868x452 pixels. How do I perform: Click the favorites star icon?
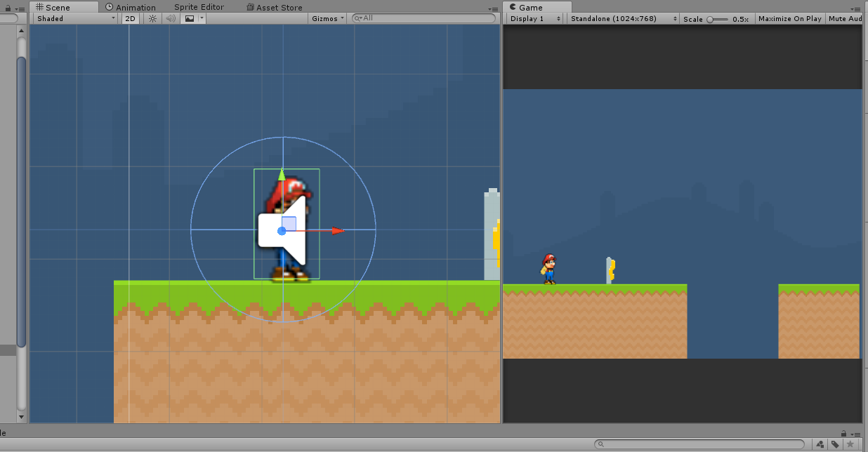[x=850, y=444]
